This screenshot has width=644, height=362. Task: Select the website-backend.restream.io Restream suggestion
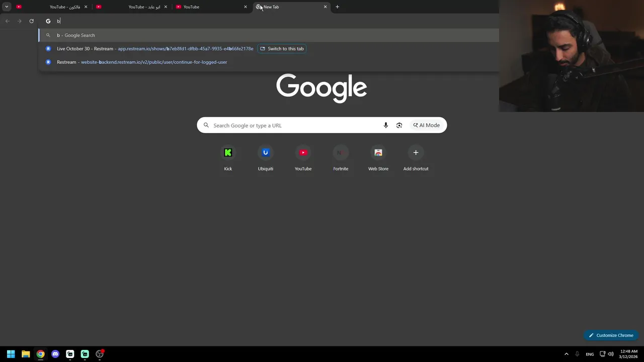pyautogui.click(x=269, y=62)
